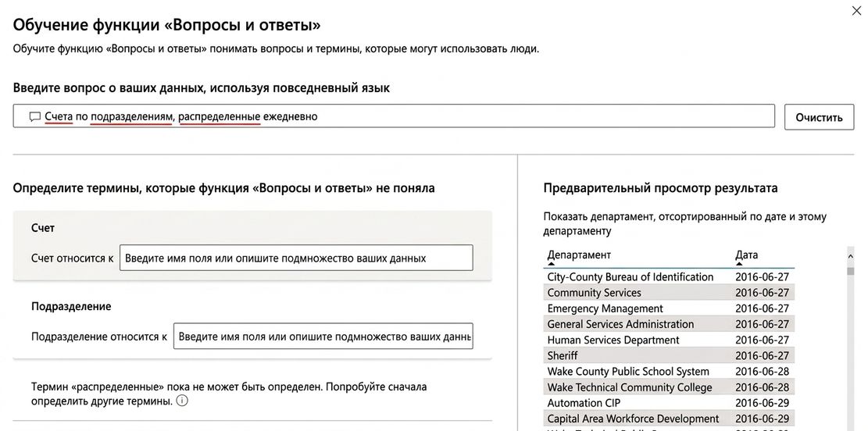
Task: Sort by the Департамент column header
Action: point(579,255)
